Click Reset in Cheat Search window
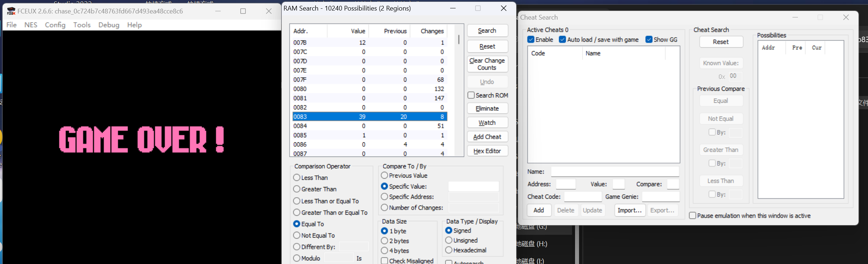The image size is (868, 264). (x=721, y=42)
